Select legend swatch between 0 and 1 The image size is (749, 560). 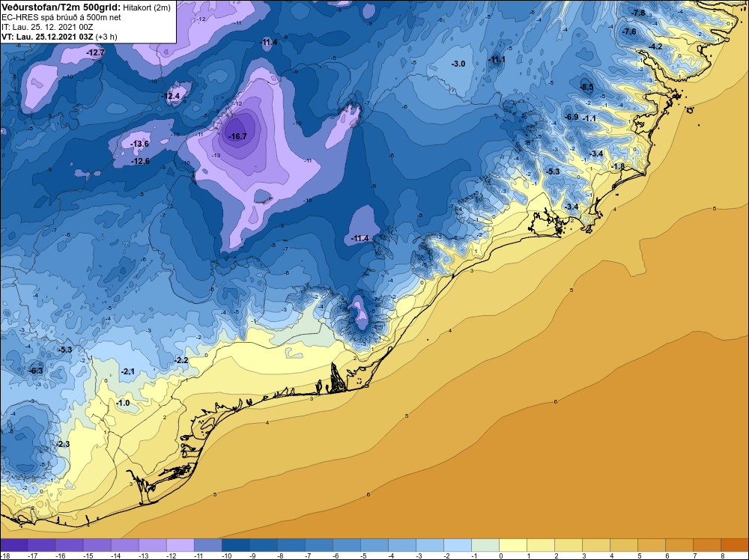tap(513, 545)
